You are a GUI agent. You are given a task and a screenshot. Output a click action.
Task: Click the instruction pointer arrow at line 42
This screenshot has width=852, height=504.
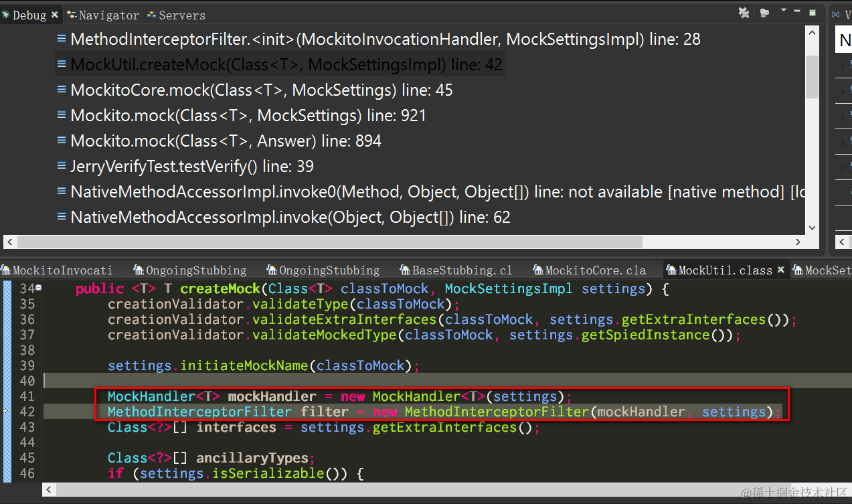6,411
